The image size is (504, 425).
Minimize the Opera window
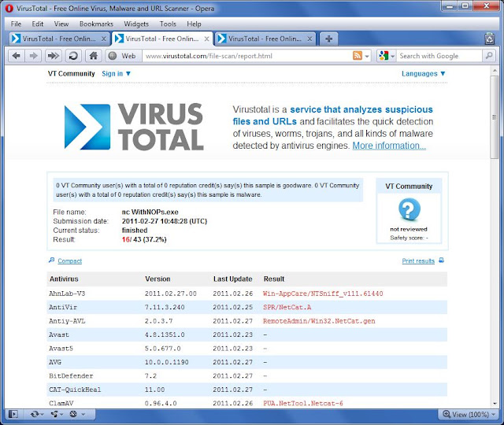tap(450, 6)
